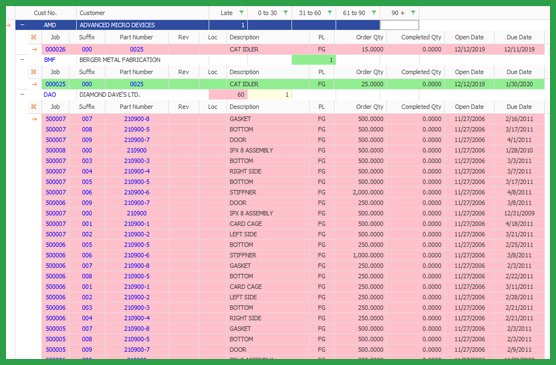Image resolution: width=556 pixels, height=365 pixels.
Task: Click the row arrow beside job 000026
Action: [x=34, y=49]
